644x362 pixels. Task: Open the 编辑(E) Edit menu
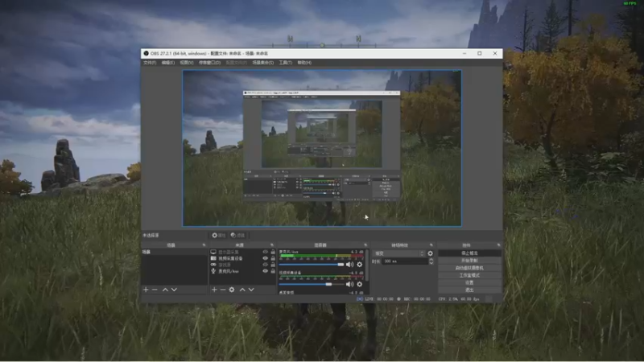pyautogui.click(x=167, y=63)
